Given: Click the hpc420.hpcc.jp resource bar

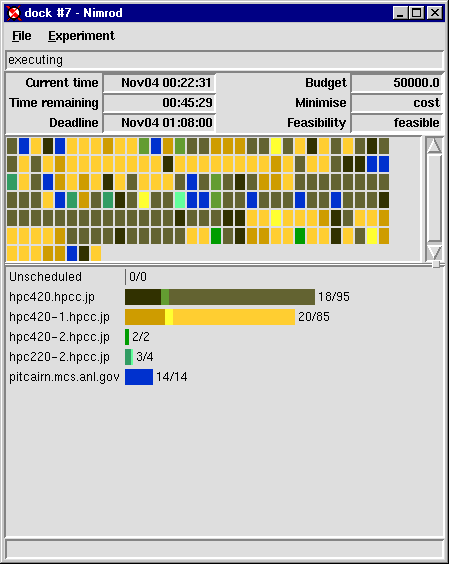Looking at the screenshot, I should point(220,297).
